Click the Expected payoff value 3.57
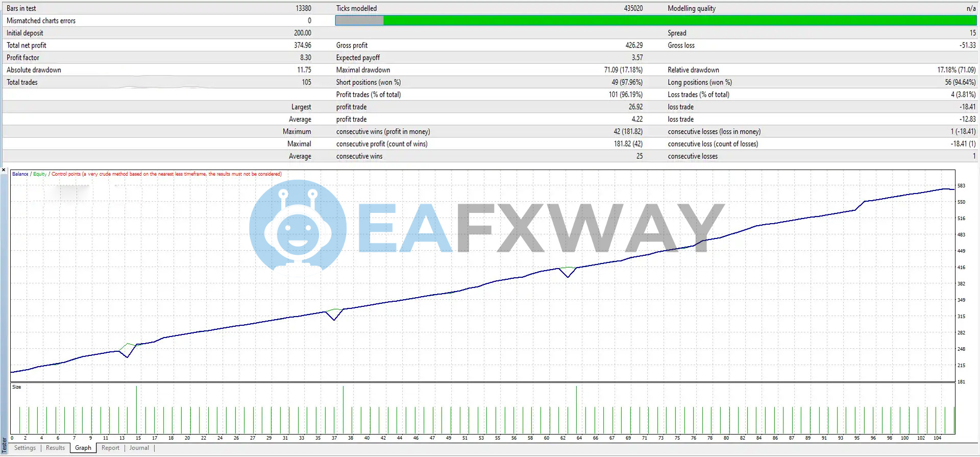 click(x=637, y=58)
